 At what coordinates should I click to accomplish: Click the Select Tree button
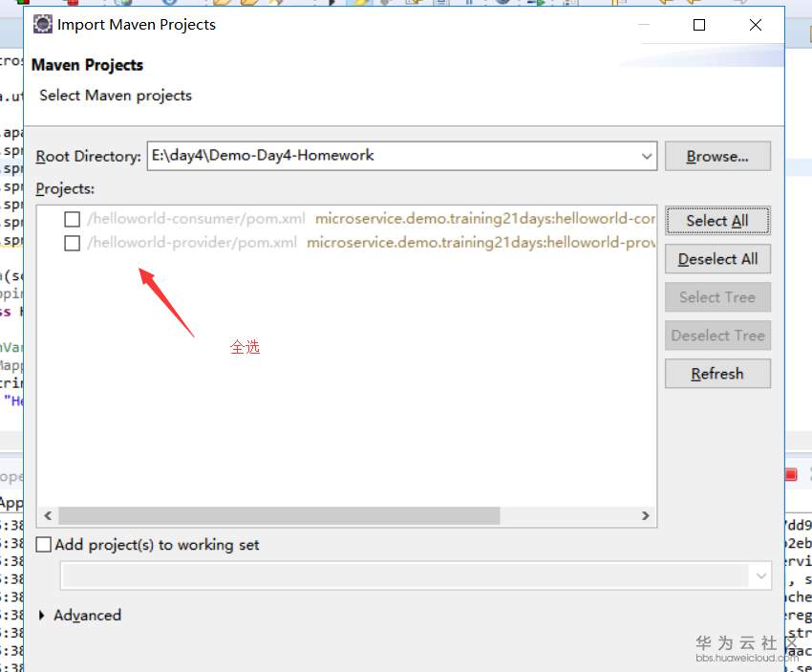pyautogui.click(x=717, y=297)
